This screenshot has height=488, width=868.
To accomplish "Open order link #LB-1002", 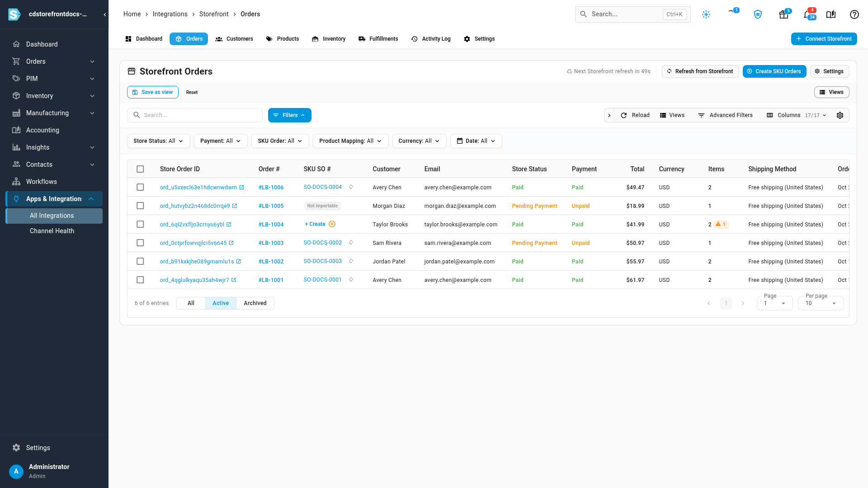I will click(x=271, y=262).
